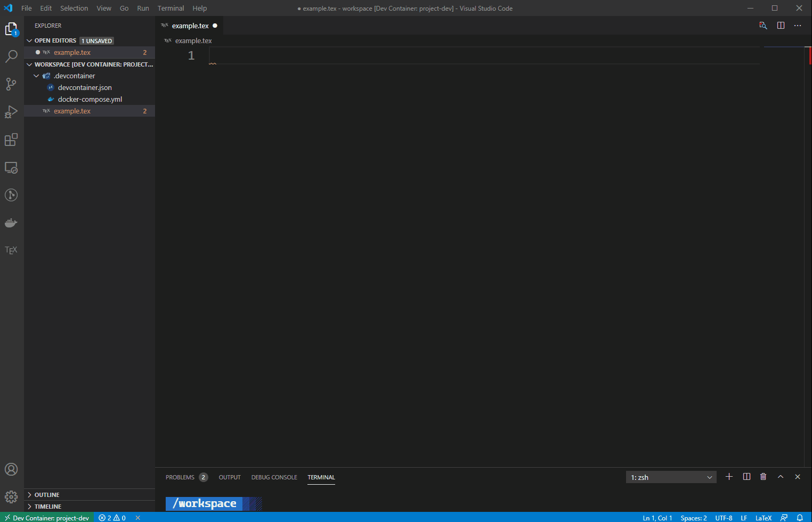Click Ln 1, Col 1 in status bar

click(657, 518)
